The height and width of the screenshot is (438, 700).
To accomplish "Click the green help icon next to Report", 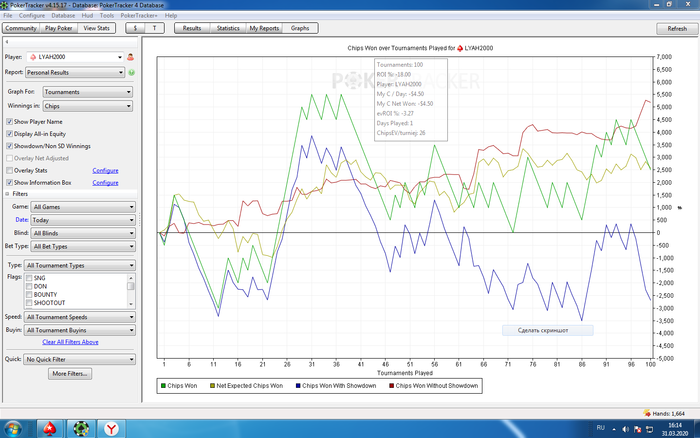I will coord(131,73).
